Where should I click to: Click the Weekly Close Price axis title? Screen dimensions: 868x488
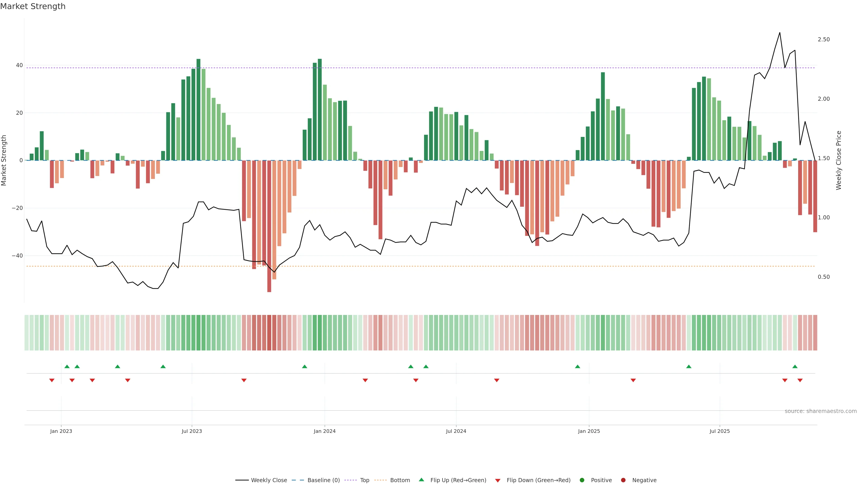point(839,160)
